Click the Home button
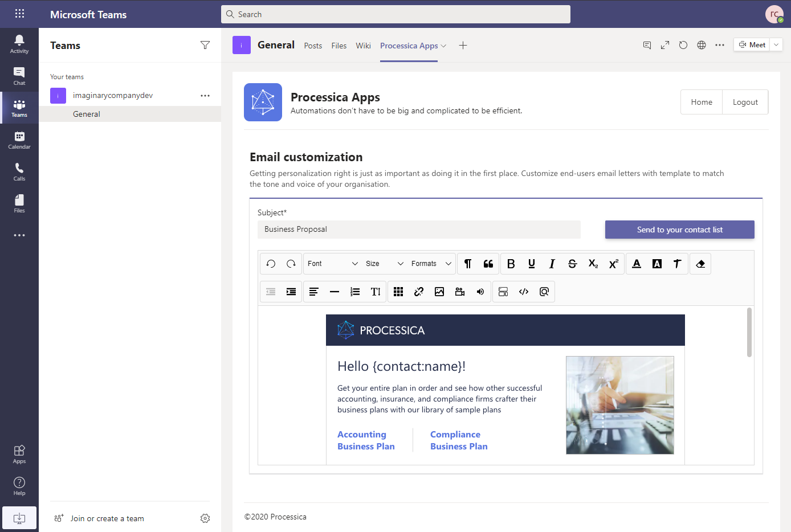Image resolution: width=791 pixels, height=532 pixels. (x=702, y=102)
